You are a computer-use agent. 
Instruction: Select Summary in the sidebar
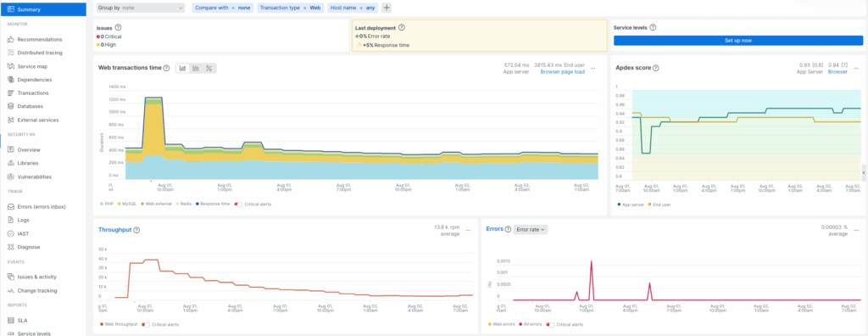(x=43, y=9)
